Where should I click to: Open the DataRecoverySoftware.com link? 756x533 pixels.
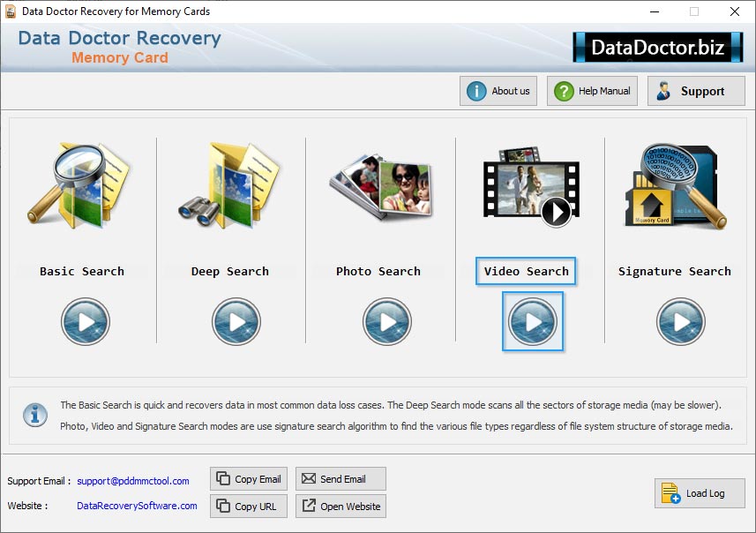click(x=137, y=506)
